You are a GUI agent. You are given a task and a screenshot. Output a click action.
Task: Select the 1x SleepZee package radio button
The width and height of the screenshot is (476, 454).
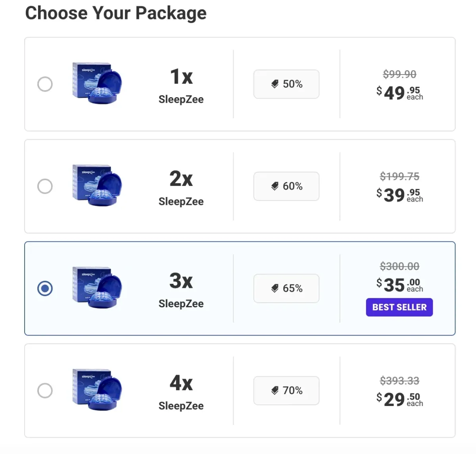point(45,84)
